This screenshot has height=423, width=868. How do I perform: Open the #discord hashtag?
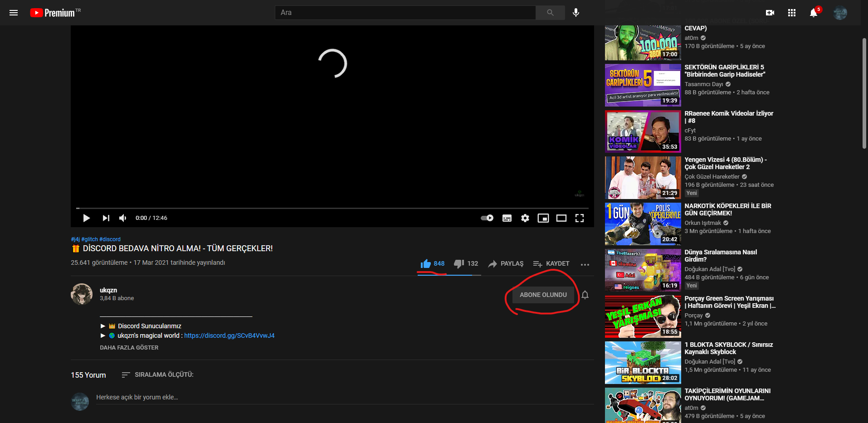coord(110,239)
